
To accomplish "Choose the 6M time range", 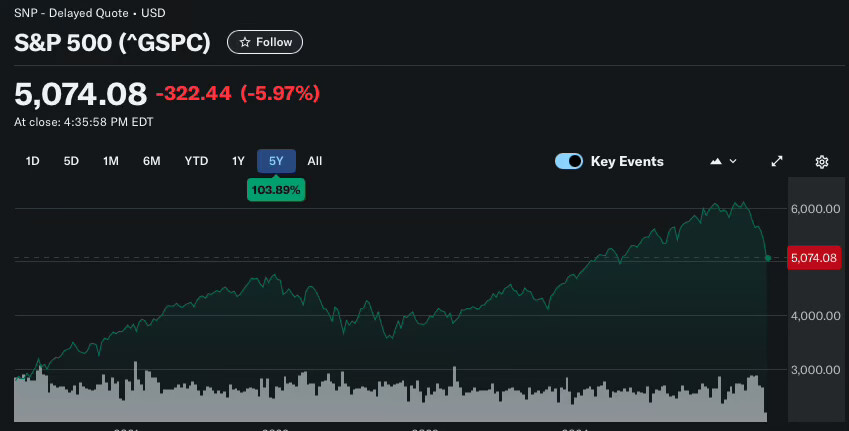I will (x=151, y=161).
